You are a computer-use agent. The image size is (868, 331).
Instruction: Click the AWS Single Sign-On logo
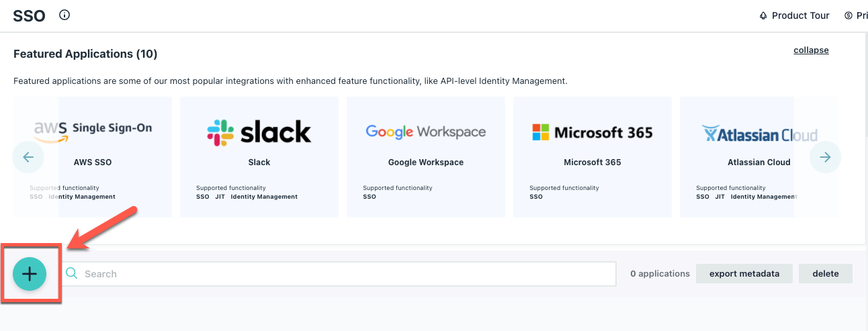(93, 131)
